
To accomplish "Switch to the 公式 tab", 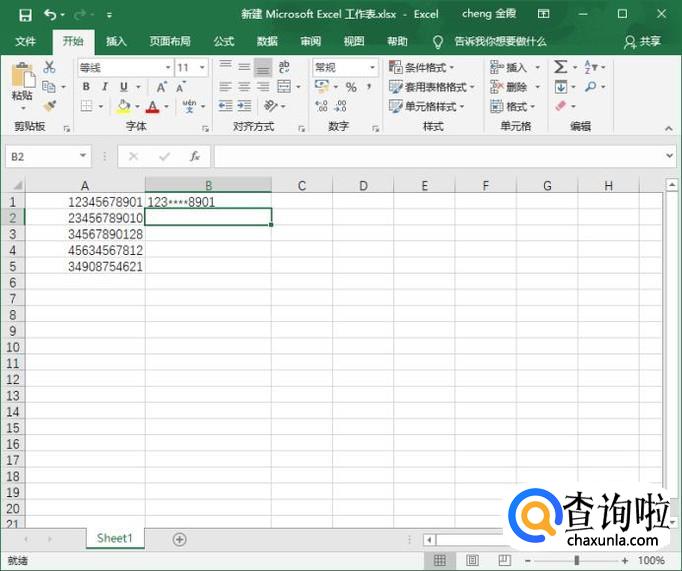I will click(x=224, y=41).
